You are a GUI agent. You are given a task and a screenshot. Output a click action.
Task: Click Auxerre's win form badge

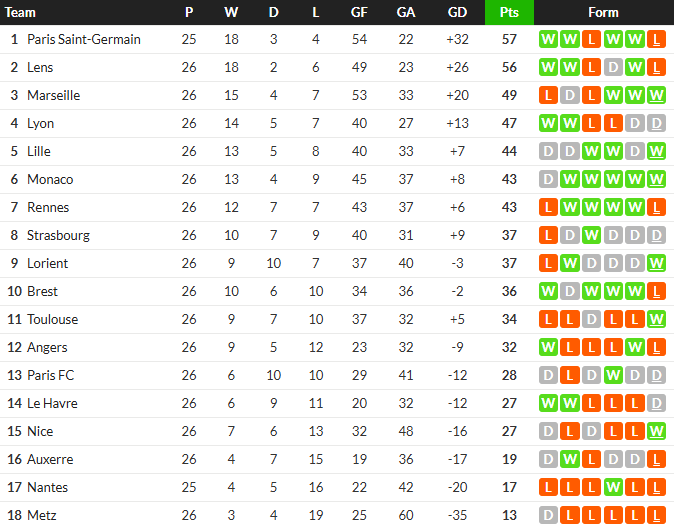(569, 460)
